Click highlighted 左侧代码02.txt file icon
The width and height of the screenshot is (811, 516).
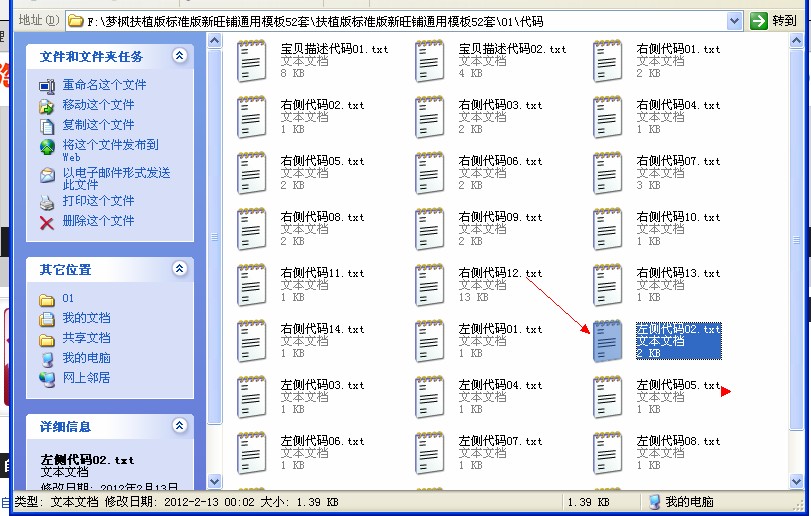click(608, 341)
